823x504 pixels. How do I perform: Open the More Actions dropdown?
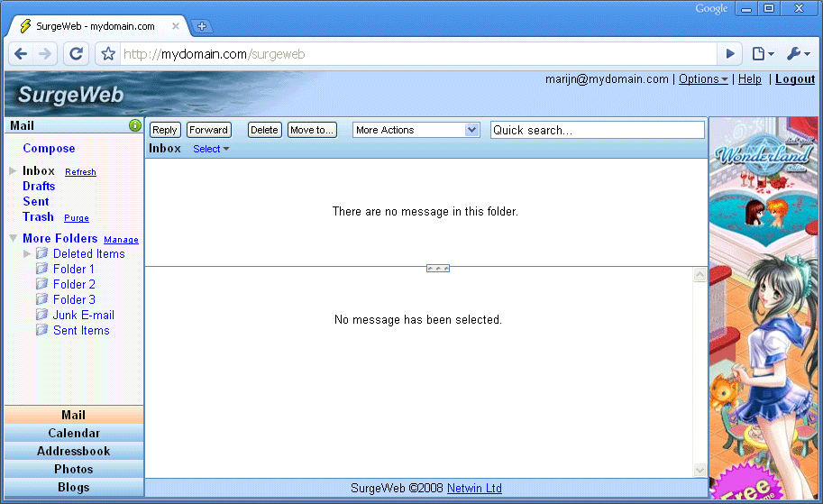(416, 130)
